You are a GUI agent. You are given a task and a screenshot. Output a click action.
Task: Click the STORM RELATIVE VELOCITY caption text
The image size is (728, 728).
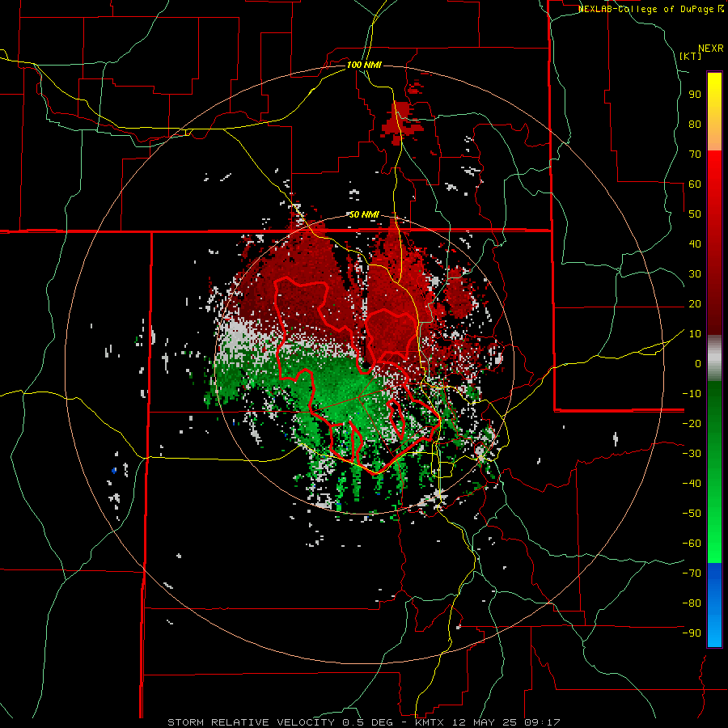click(251, 722)
